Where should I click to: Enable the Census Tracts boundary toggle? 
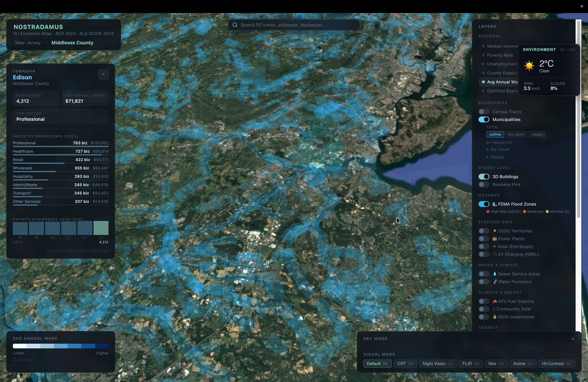(x=484, y=112)
